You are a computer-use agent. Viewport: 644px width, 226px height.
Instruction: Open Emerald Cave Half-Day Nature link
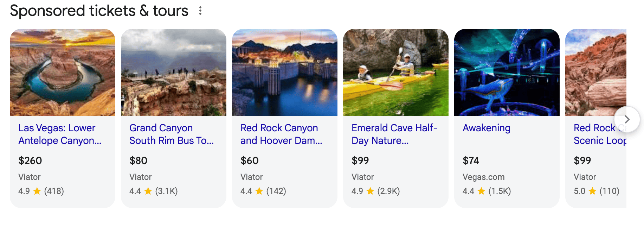click(394, 134)
